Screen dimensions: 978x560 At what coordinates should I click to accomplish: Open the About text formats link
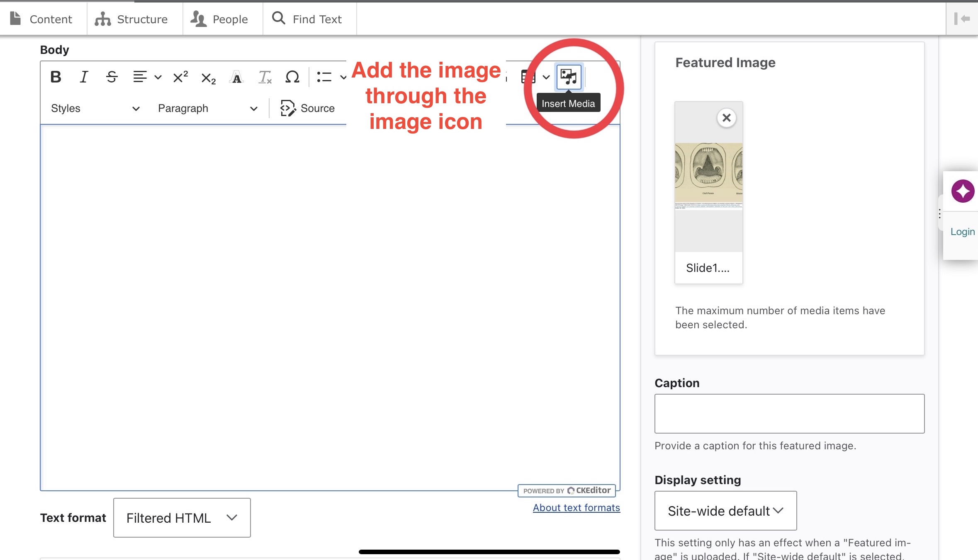point(576,507)
